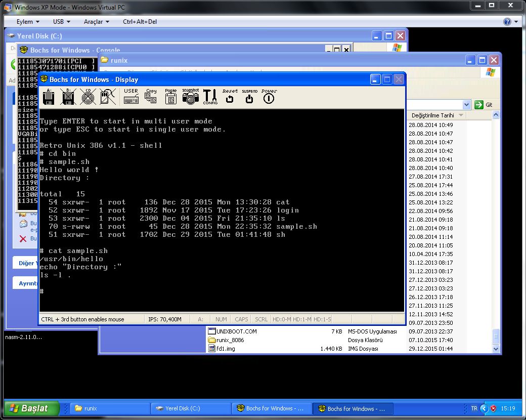The height and width of the screenshot is (420, 526).
Task: Open the address bar dropdown in runix window
Action: coord(466,105)
